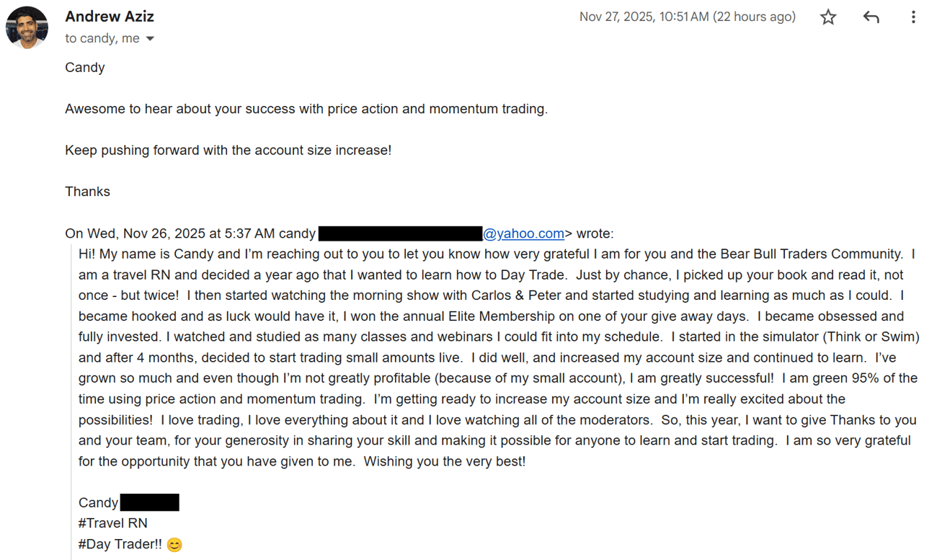Open the three-dot More options menu

click(x=913, y=17)
